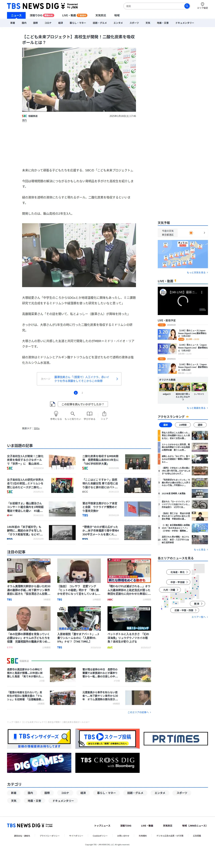Open お問い合わせ footer link

123,836
